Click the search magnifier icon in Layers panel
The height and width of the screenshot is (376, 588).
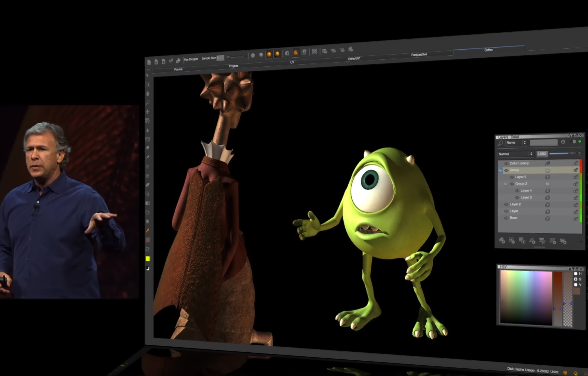point(501,143)
